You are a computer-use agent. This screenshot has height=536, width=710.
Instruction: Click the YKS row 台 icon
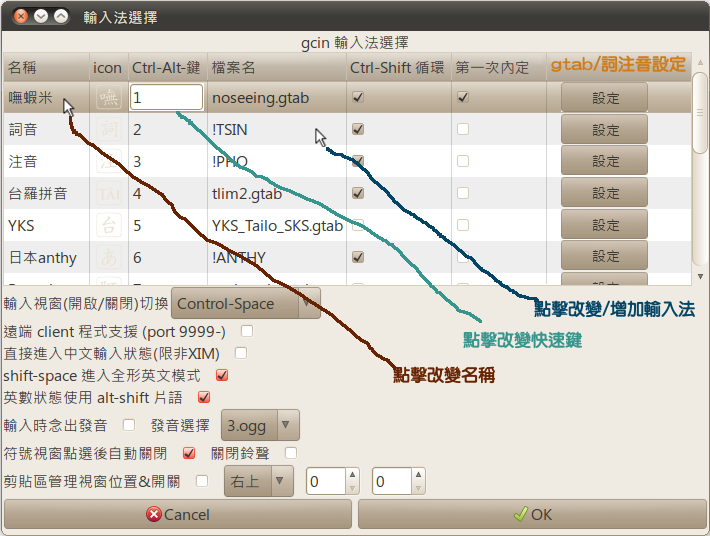click(x=108, y=225)
